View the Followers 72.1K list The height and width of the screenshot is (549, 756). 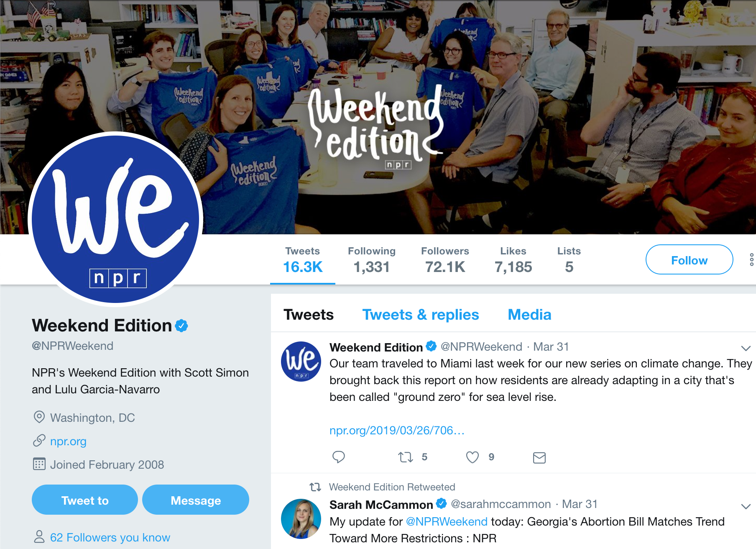(x=445, y=260)
